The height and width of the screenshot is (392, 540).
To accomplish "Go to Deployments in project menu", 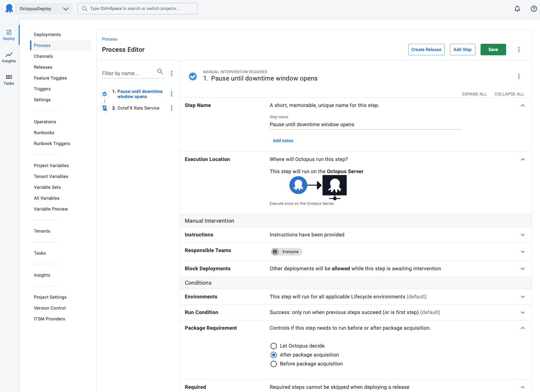I will 47,35.
